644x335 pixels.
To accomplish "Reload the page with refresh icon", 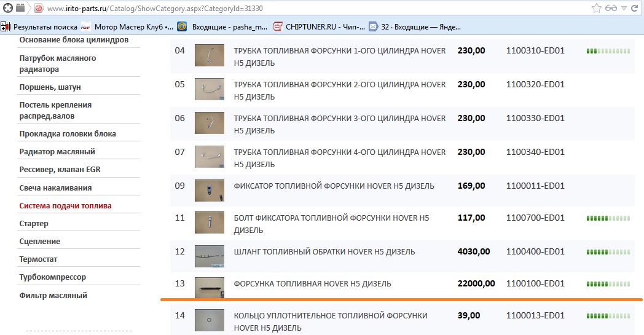I will click(635, 8).
